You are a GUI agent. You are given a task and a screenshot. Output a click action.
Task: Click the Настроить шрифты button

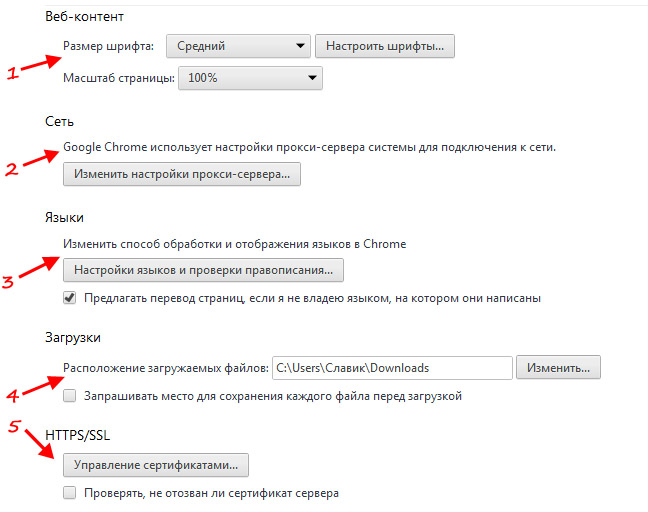click(385, 46)
